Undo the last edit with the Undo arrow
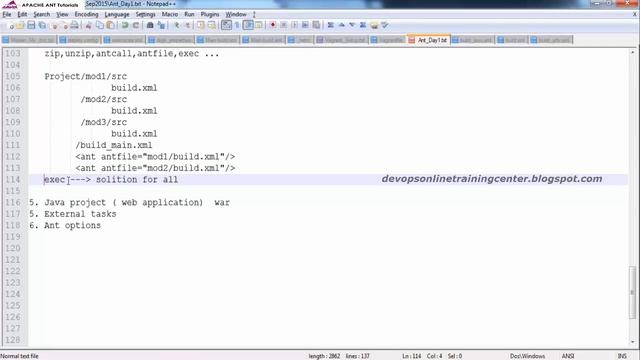 click(x=124, y=25)
